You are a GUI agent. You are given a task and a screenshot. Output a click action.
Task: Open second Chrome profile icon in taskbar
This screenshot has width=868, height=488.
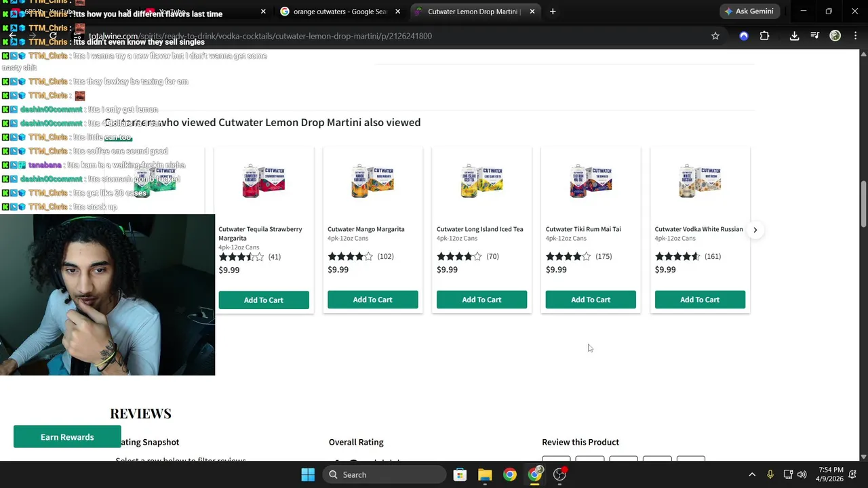click(535, 474)
